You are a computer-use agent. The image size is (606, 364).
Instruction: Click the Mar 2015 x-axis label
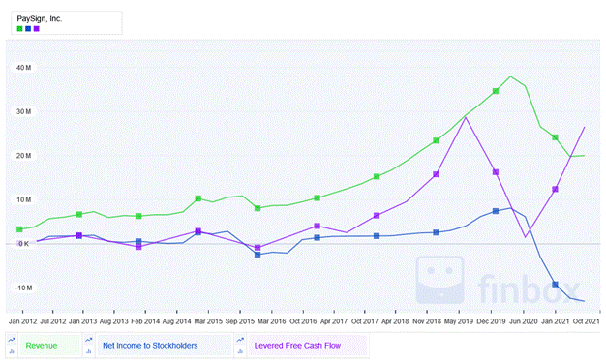click(208, 321)
